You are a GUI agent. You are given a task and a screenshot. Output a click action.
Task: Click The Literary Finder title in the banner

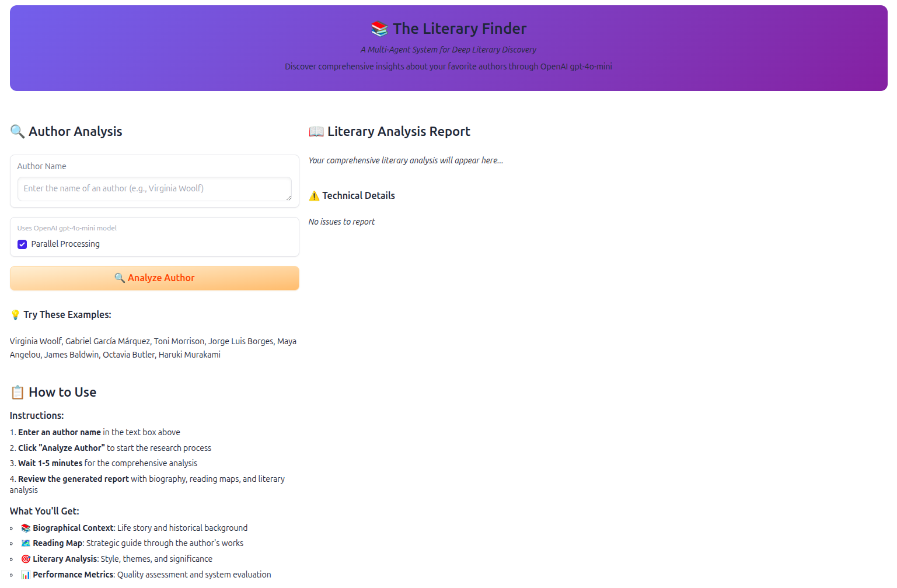[460, 28]
